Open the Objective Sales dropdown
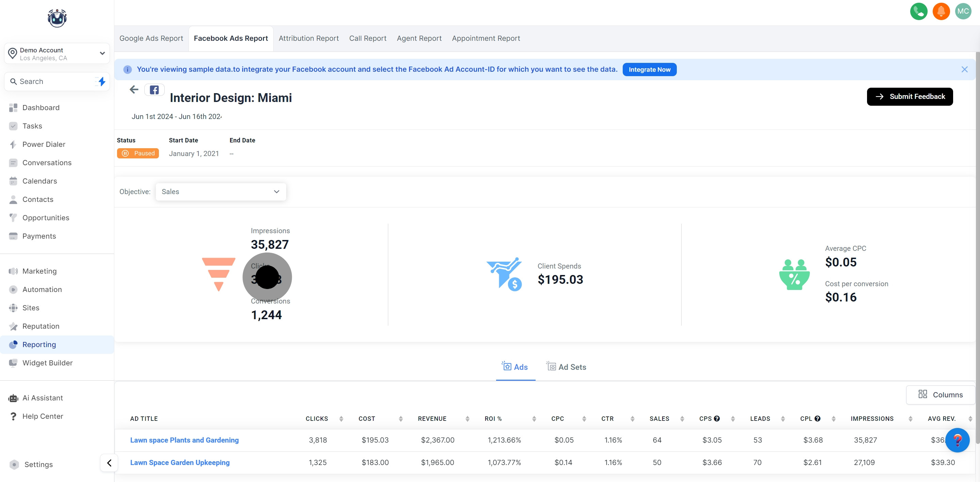 click(220, 192)
